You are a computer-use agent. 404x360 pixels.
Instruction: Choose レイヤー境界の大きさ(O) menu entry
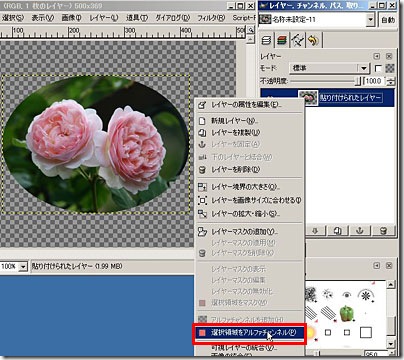[249, 187]
